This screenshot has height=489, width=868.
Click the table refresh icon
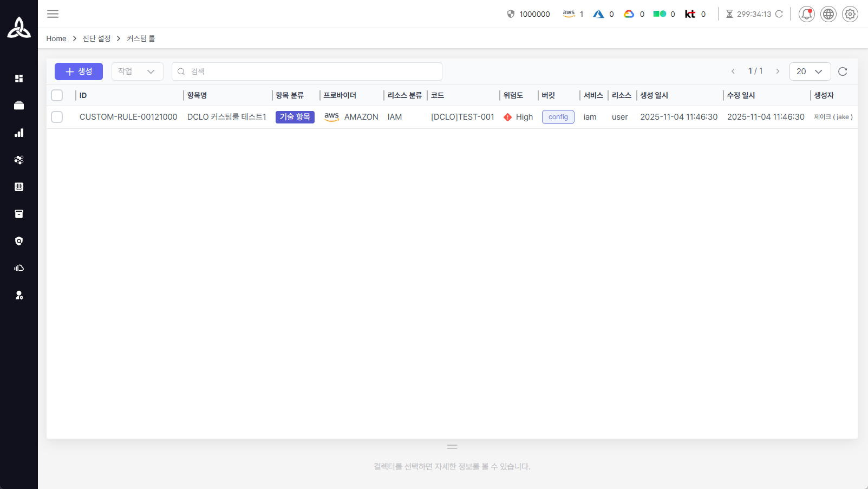tap(843, 71)
